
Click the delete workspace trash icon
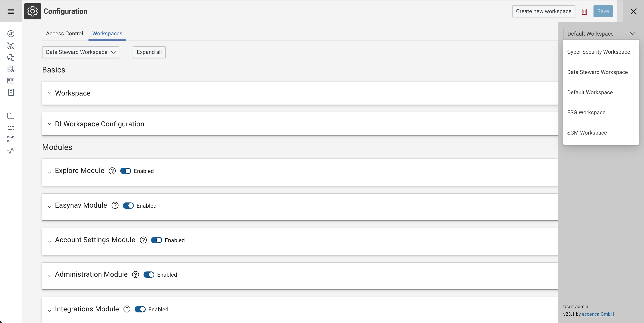tap(584, 11)
